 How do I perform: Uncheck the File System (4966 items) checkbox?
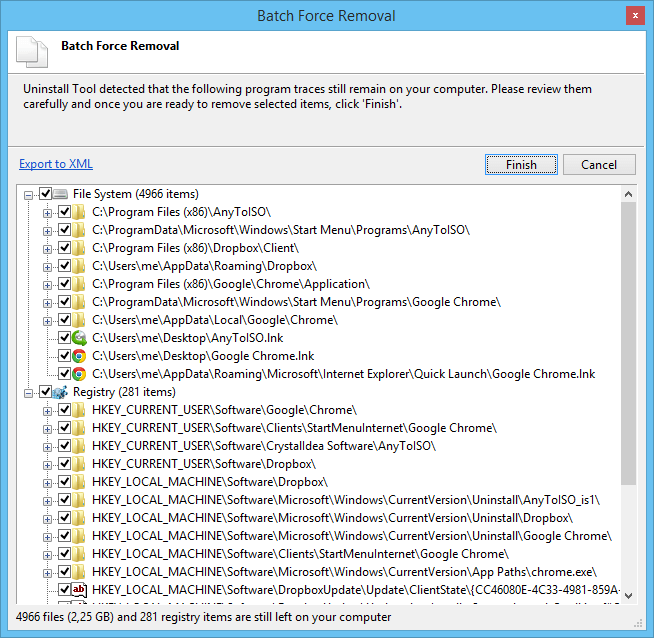45,193
